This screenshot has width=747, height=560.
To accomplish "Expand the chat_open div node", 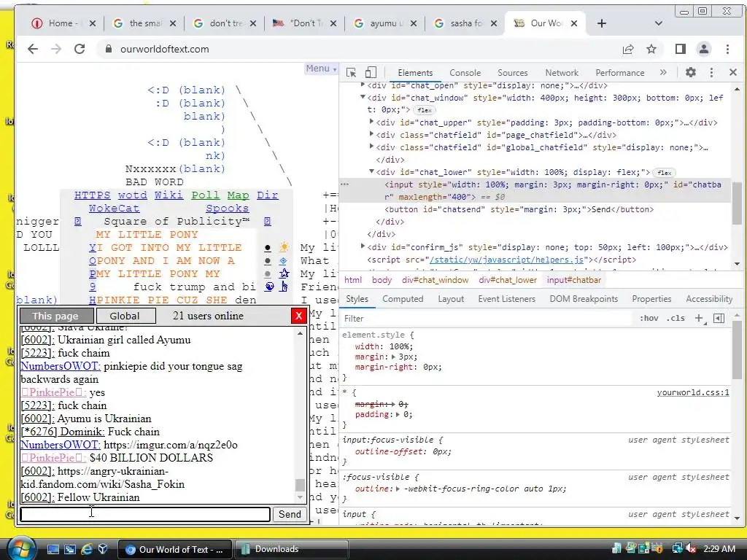I will click(x=363, y=85).
